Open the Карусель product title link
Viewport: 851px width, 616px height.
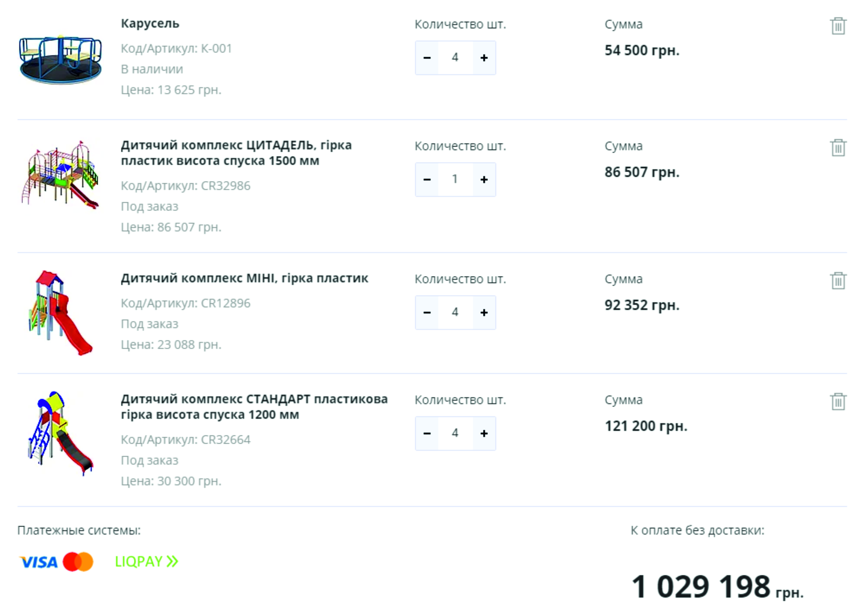[x=150, y=23]
